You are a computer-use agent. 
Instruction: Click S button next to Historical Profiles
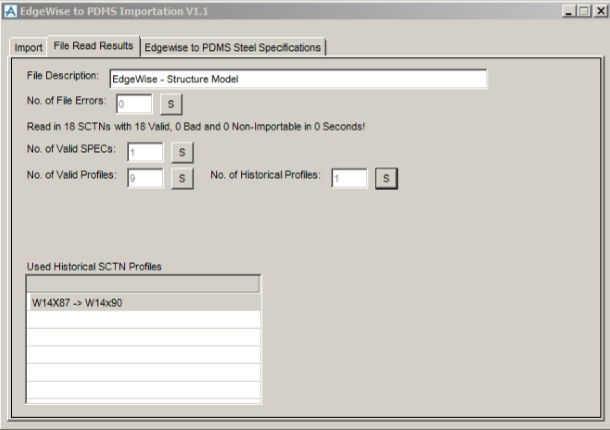tap(386, 179)
